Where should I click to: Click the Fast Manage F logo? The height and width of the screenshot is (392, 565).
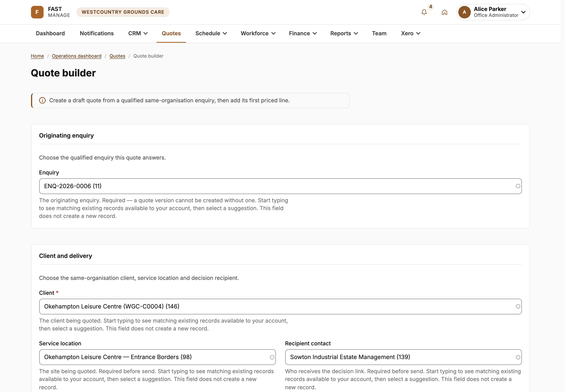[37, 12]
